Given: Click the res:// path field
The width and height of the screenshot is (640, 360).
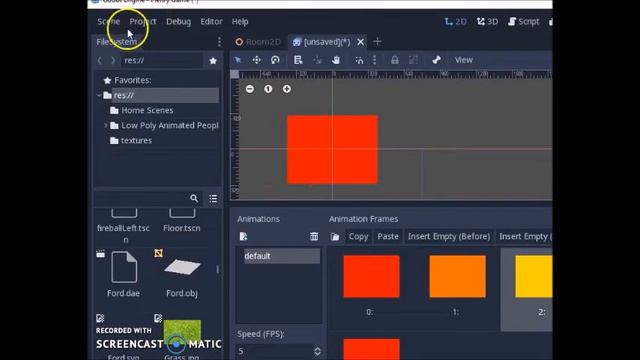Looking at the screenshot, I should 162,60.
